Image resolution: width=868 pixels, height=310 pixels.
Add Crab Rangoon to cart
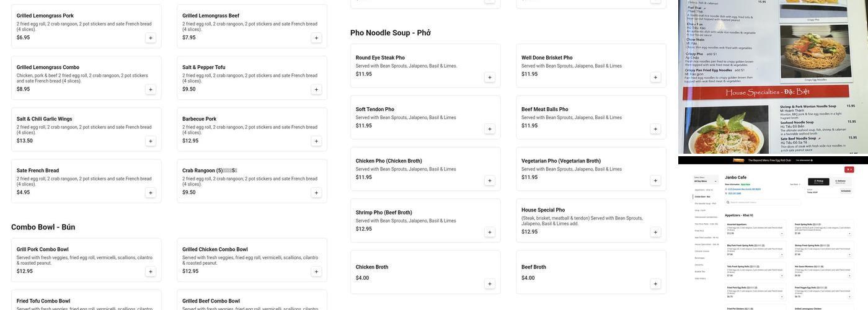(316, 193)
